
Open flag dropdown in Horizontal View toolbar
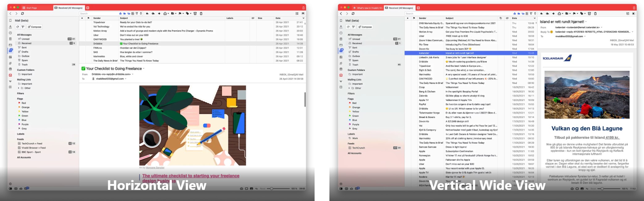[183, 14]
